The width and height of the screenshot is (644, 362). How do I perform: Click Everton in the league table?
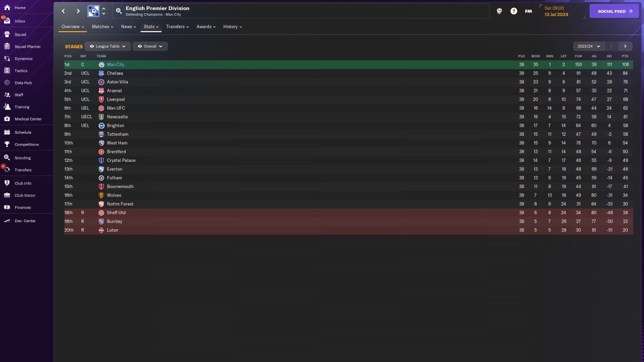point(114,169)
